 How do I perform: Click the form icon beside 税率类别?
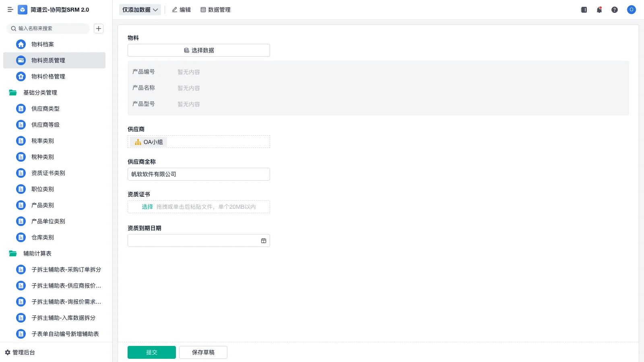(x=21, y=141)
